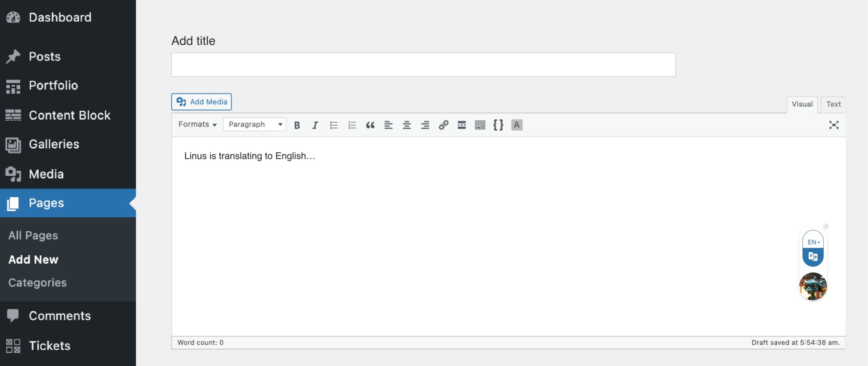Insert Read More tag
This screenshot has height=366, width=868.
point(462,125)
